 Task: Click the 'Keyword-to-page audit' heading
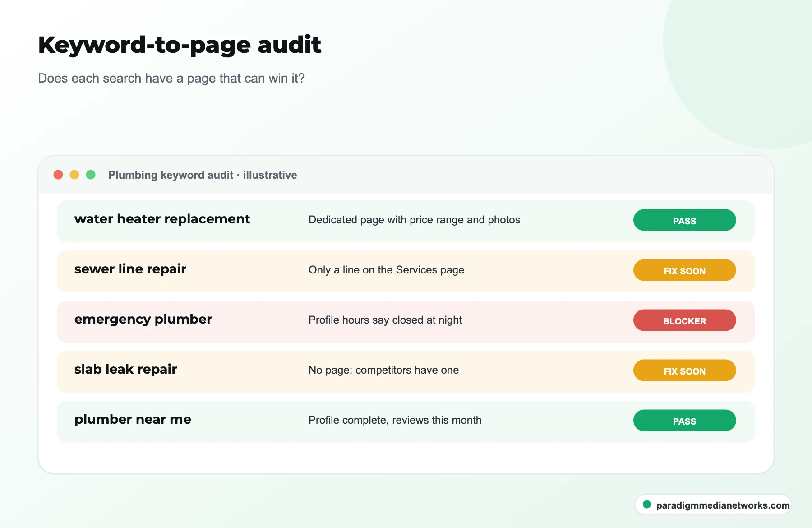180,45
